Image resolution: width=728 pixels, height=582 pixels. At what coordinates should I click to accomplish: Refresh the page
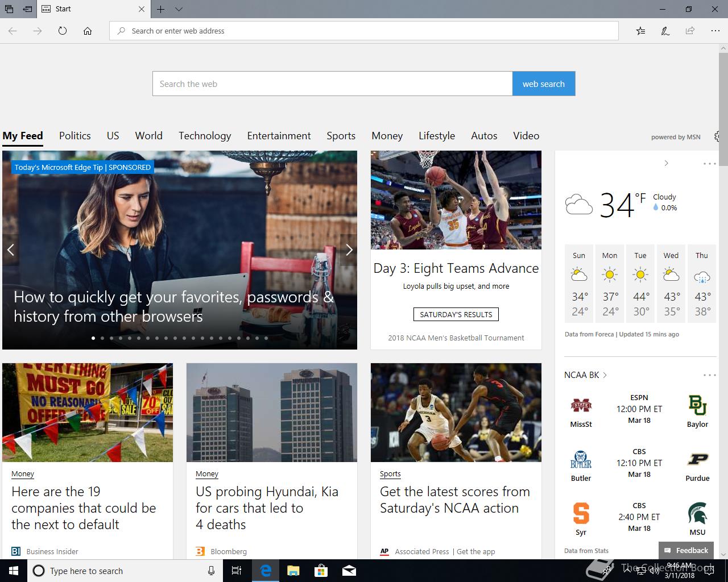pos(63,31)
